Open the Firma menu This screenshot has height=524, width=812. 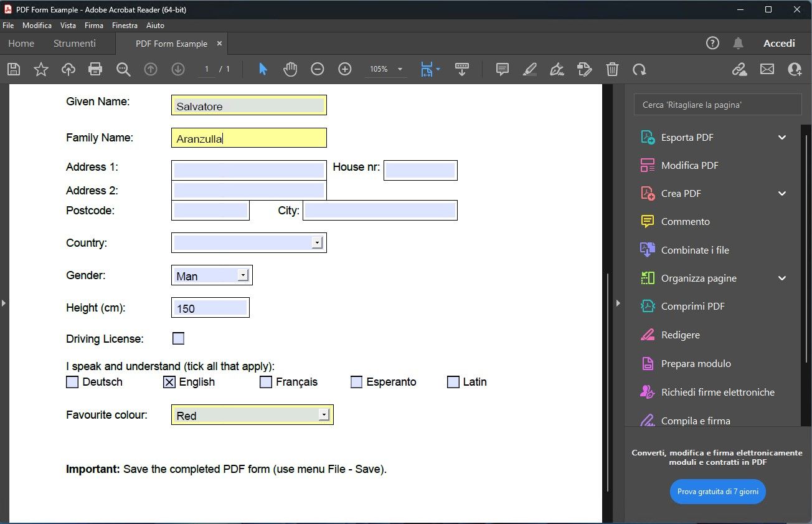pyautogui.click(x=93, y=26)
